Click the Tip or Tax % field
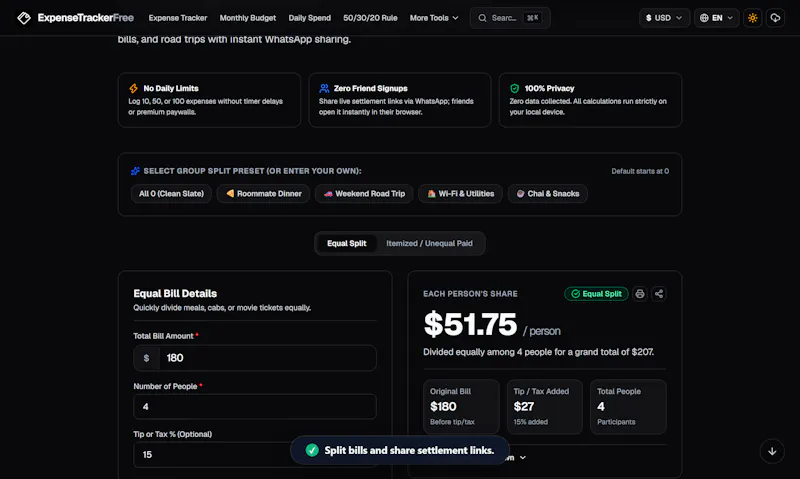 pos(255,455)
